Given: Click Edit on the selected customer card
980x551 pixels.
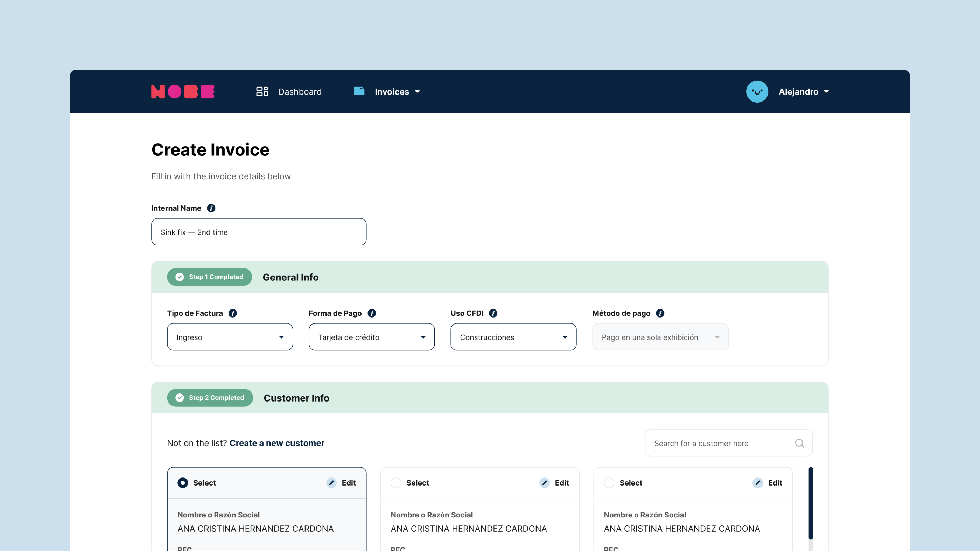Looking at the screenshot, I should [x=349, y=483].
